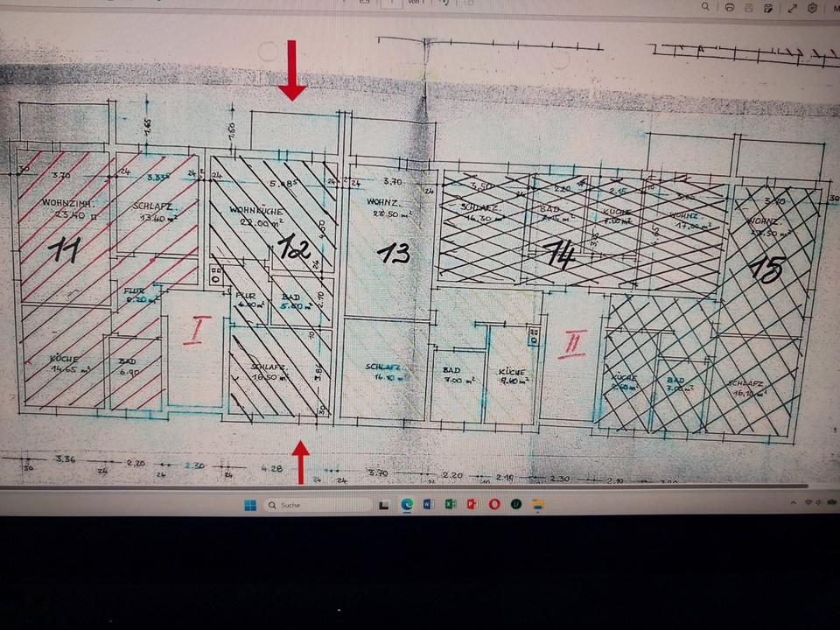Expand the hidden system tray icons chevron

793,503
